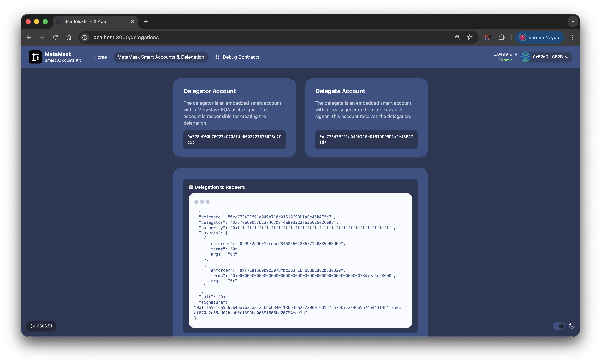Click the MetaMask fox extension icon
Viewport: 601px width, 364px height.
pos(488,37)
